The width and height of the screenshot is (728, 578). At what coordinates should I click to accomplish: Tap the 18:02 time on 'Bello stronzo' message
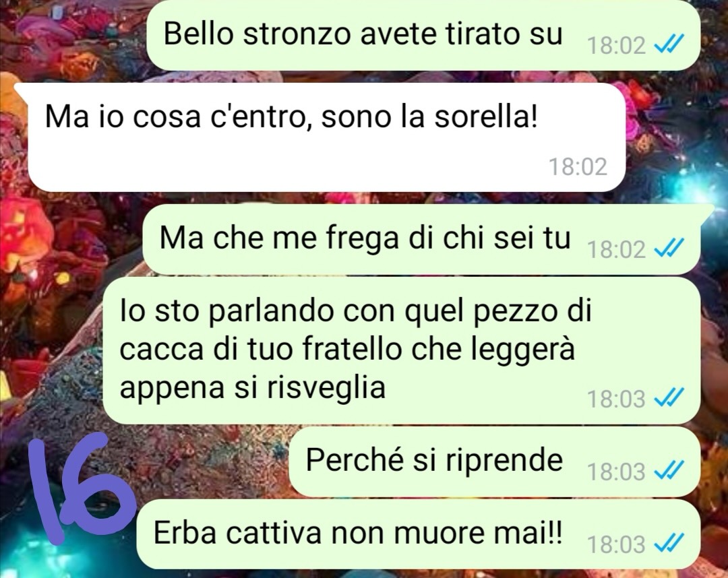[x=616, y=46]
